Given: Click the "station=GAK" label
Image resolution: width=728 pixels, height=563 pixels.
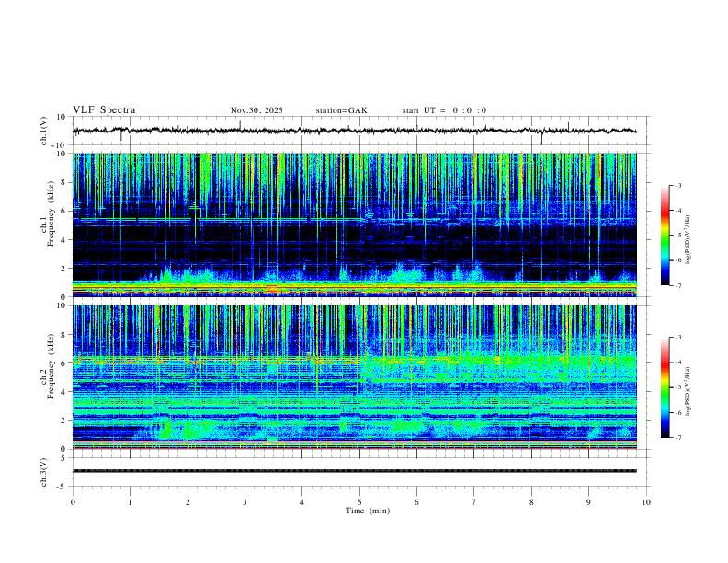Looking at the screenshot, I should [342, 110].
